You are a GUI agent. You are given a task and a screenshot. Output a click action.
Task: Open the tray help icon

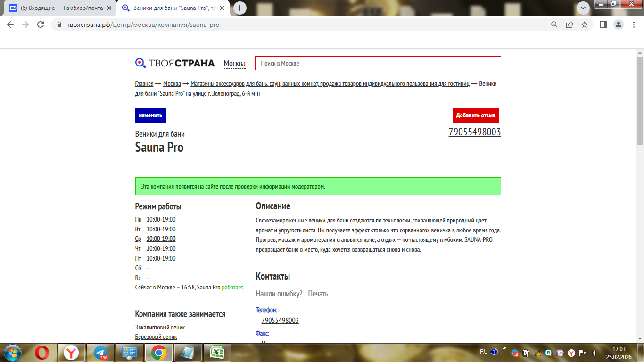[x=494, y=352]
